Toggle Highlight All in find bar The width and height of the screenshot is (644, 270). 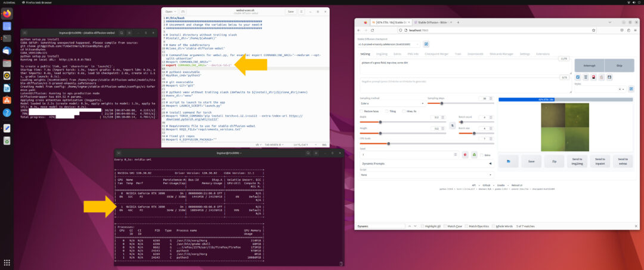423,226
